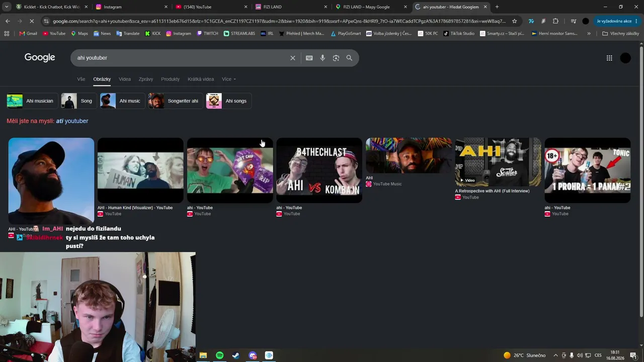The width and height of the screenshot is (644, 362).
Task: Open the Maps bookmark
Action: tap(79, 34)
